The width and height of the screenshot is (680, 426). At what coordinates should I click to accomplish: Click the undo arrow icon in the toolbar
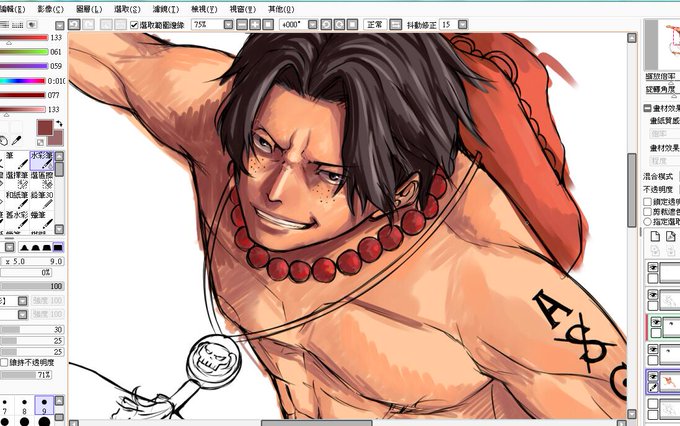pyautogui.click(x=74, y=24)
